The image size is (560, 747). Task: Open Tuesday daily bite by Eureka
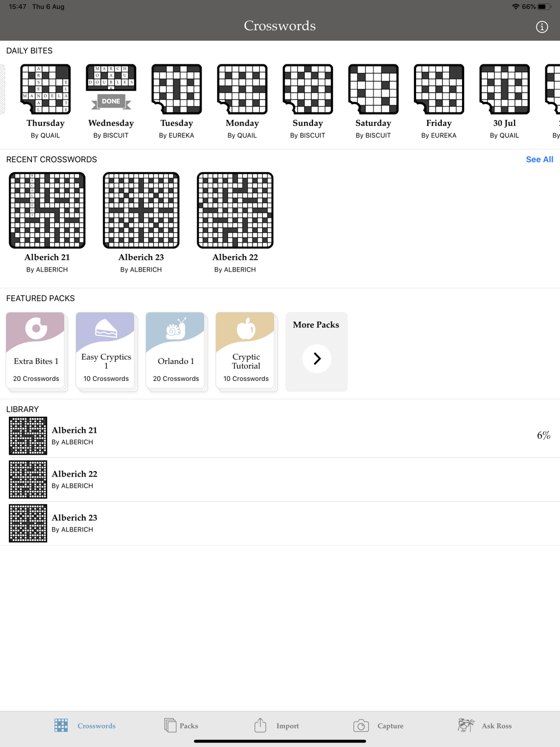(x=176, y=89)
